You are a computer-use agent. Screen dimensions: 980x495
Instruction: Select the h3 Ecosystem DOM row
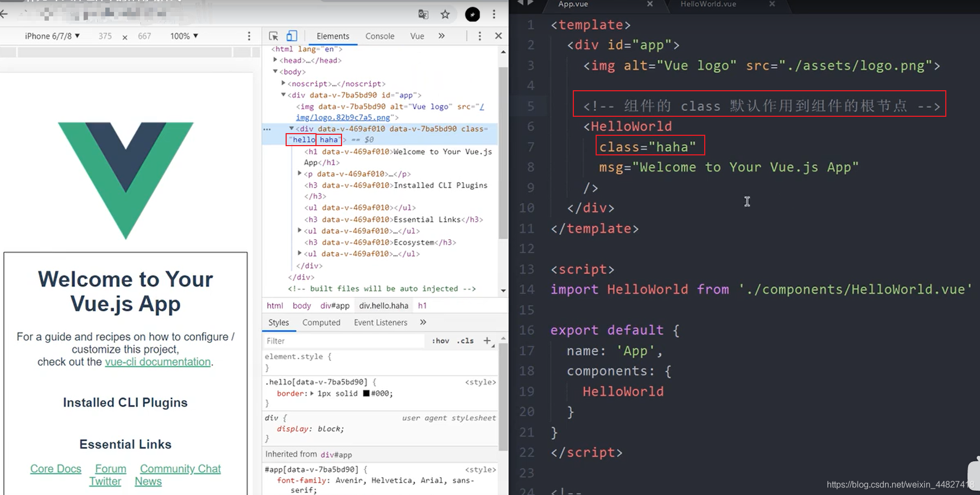click(x=380, y=242)
